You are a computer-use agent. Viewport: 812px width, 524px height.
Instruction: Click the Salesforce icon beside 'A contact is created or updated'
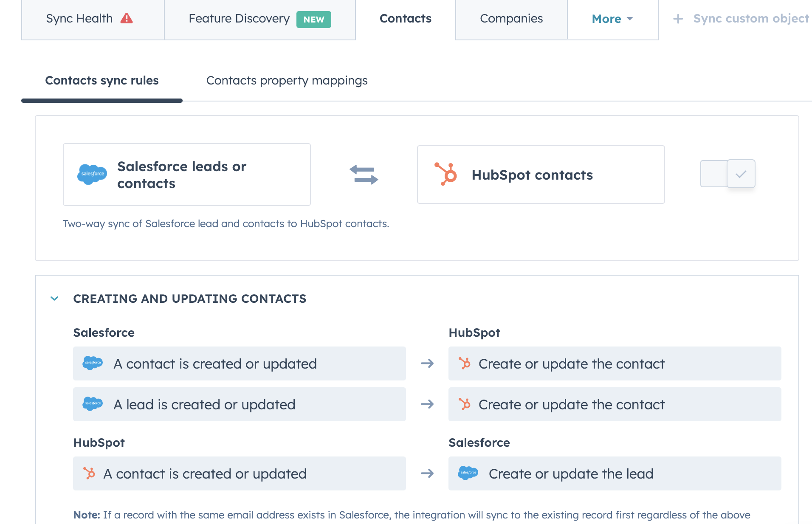click(x=93, y=363)
